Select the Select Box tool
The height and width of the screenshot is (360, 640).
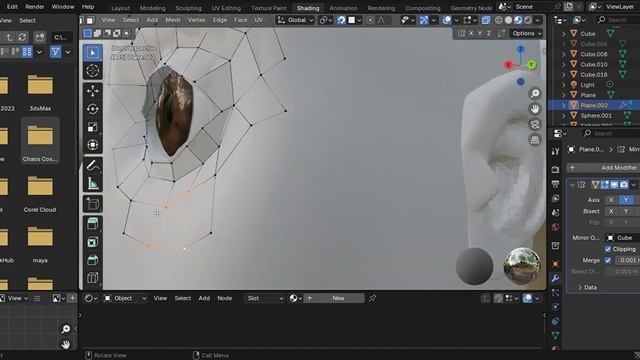click(93, 53)
